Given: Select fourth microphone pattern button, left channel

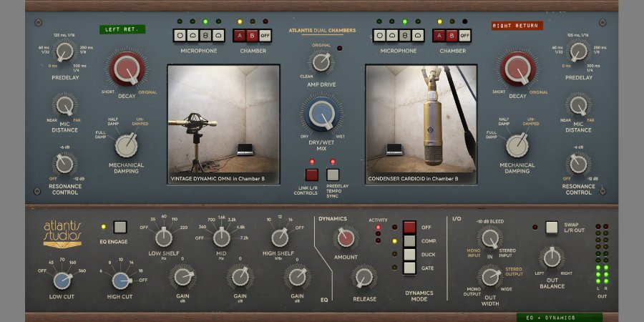Looking at the screenshot, I should pyautogui.click(x=219, y=35).
